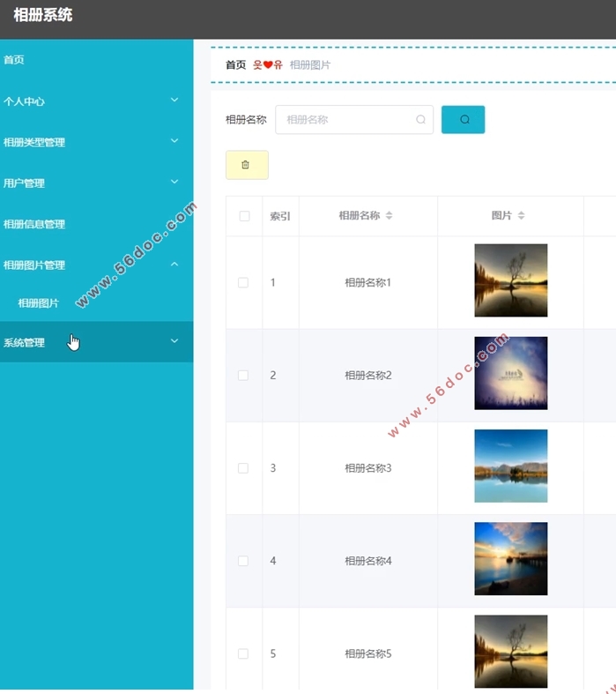Check the row for 相册名称1

243,282
